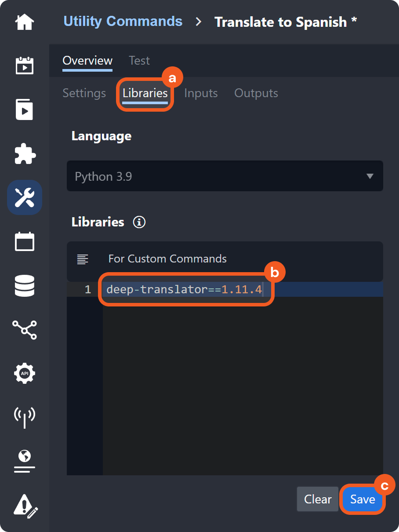Viewport: 399px width, 532px height.
Task: Open the Inputs sub-tab
Action: click(x=201, y=93)
